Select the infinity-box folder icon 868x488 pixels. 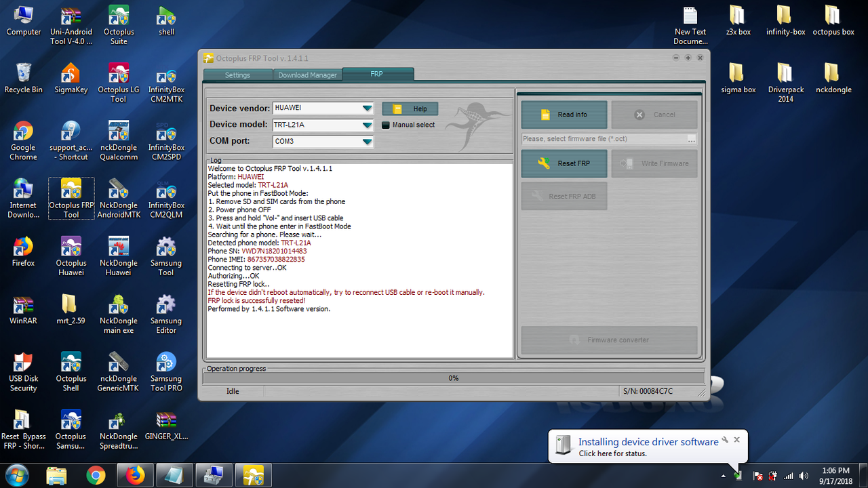tap(785, 22)
